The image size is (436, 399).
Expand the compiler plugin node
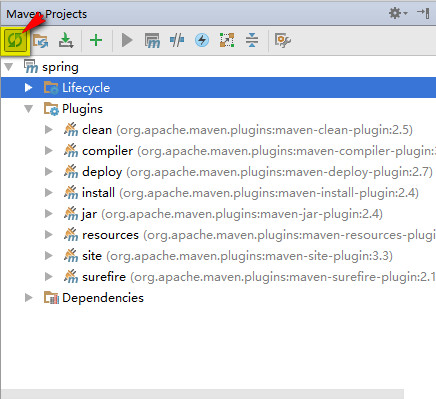coord(49,151)
